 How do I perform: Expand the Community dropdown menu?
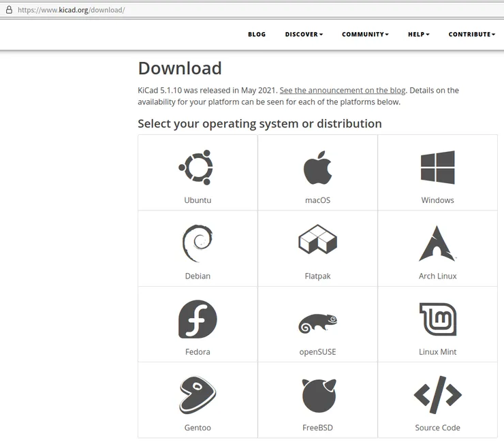(365, 35)
